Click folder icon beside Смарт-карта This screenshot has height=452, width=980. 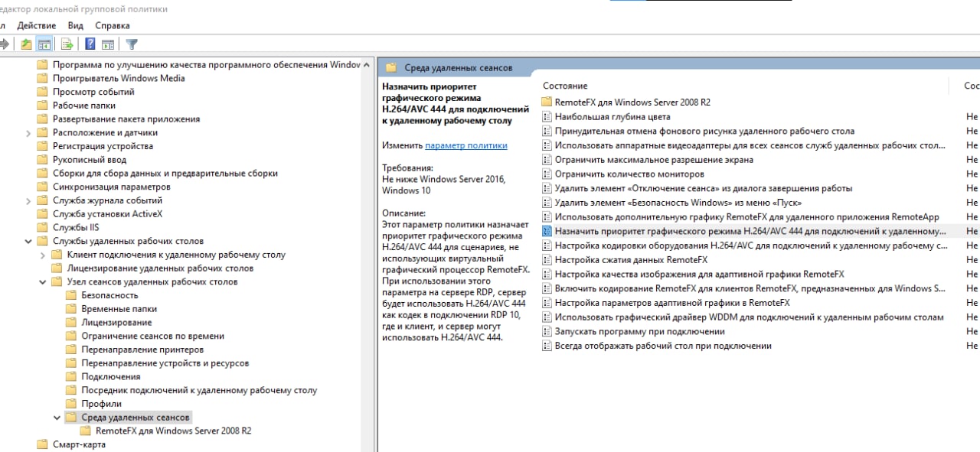43,444
